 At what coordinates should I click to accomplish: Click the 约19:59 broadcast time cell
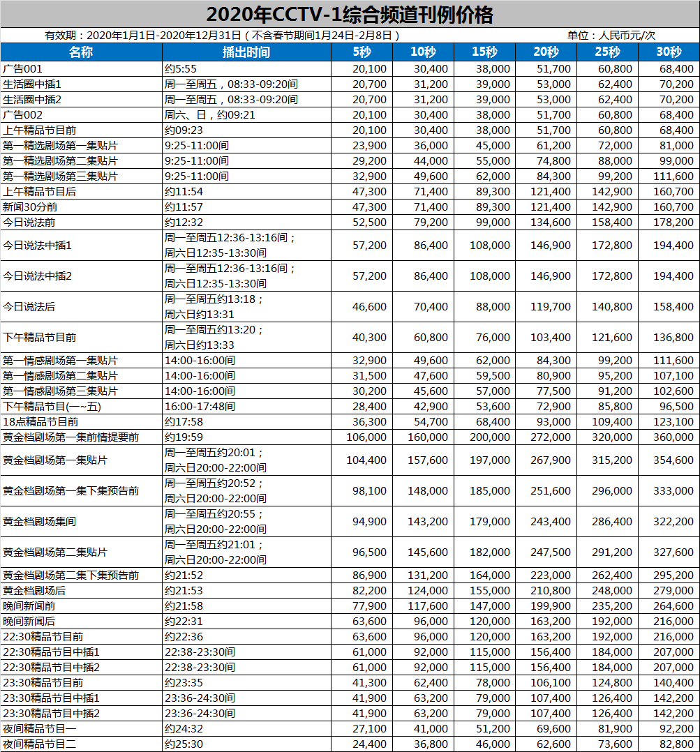(181, 437)
